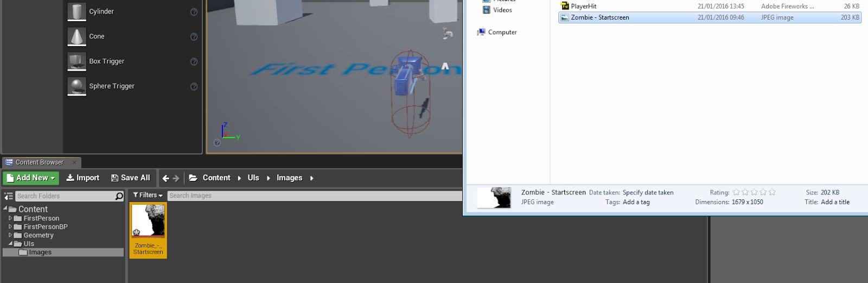Collapse the Content root folder
The width and height of the screenshot is (868, 283).
(5, 209)
